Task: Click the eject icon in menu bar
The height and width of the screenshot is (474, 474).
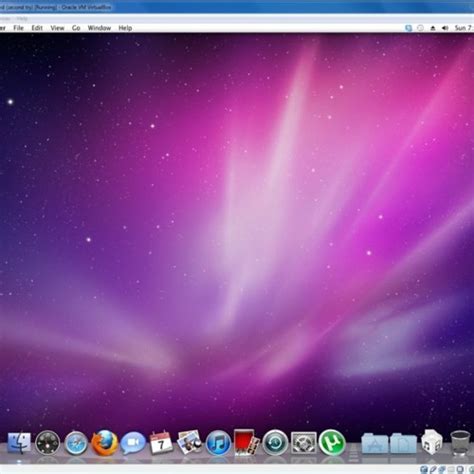Action: point(433,28)
